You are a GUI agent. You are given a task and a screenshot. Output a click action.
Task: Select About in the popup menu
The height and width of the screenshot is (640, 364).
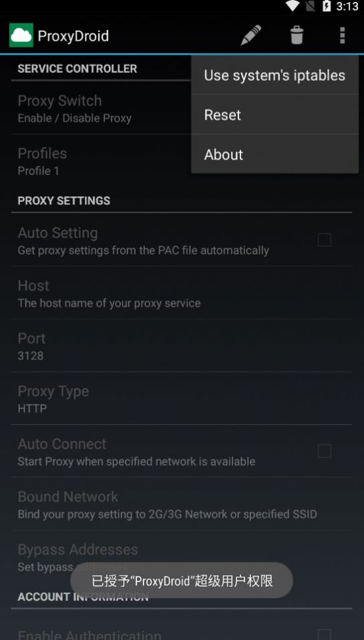[275, 154]
